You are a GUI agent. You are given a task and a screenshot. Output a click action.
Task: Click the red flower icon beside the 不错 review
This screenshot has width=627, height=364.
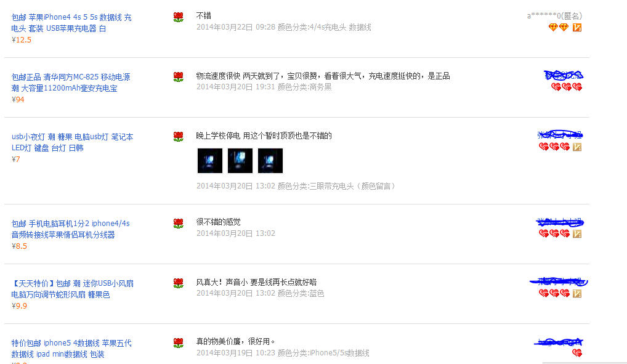(179, 17)
